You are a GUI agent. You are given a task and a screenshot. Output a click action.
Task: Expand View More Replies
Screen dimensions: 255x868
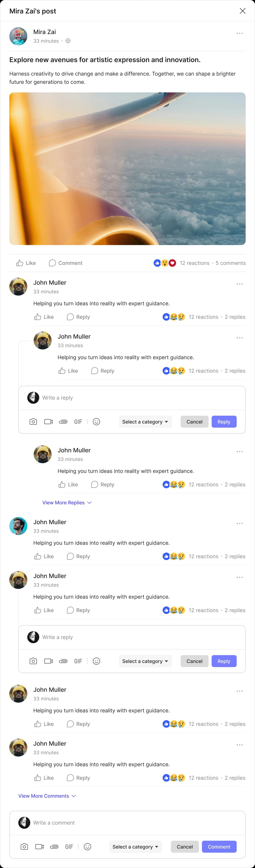click(67, 502)
